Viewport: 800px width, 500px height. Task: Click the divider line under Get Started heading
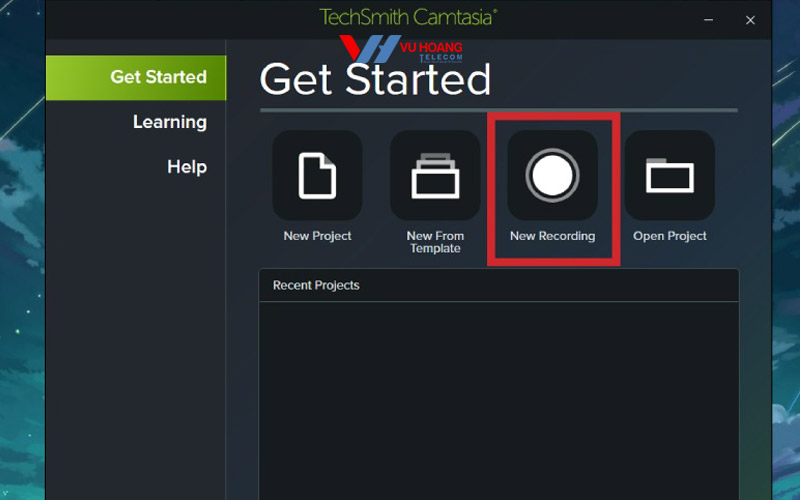coord(498,110)
